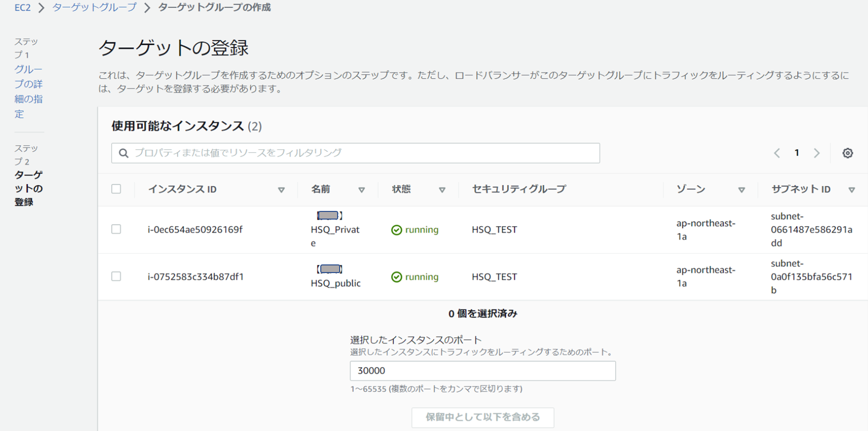868x431 pixels.
Task: Click ターゲットグループの作成 breadcrumb text
Action: click(214, 8)
